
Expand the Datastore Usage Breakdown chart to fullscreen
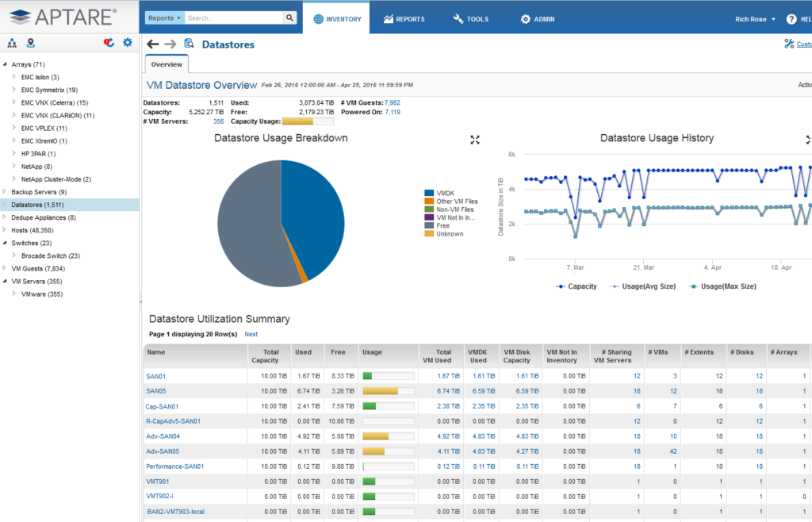point(475,140)
